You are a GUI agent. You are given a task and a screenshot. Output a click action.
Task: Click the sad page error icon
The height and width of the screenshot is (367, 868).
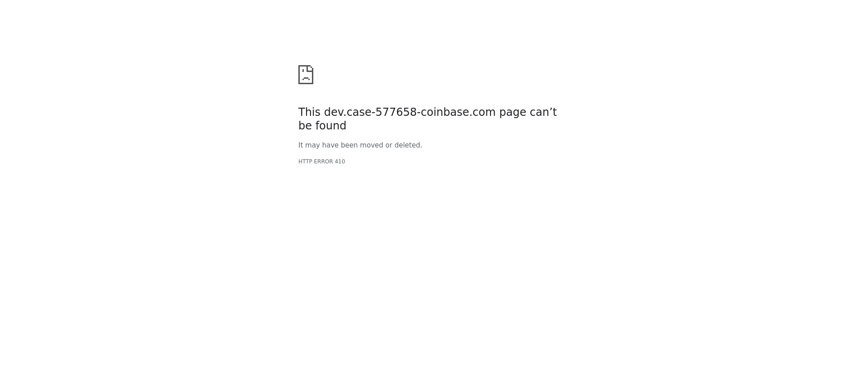point(306,75)
